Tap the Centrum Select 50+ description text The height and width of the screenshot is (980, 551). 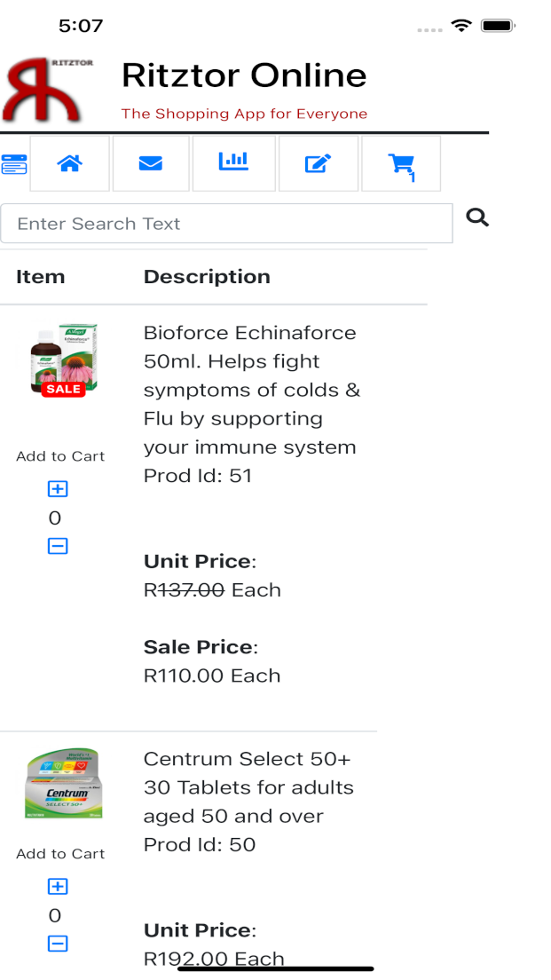click(x=248, y=787)
